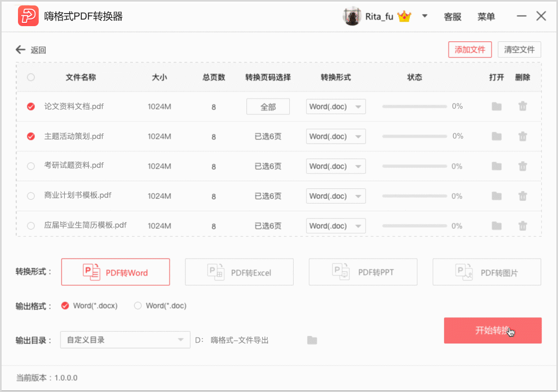This screenshot has width=558, height=392.
Task: Open output folder of 商业计划书模板.pdf
Action: point(496,196)
